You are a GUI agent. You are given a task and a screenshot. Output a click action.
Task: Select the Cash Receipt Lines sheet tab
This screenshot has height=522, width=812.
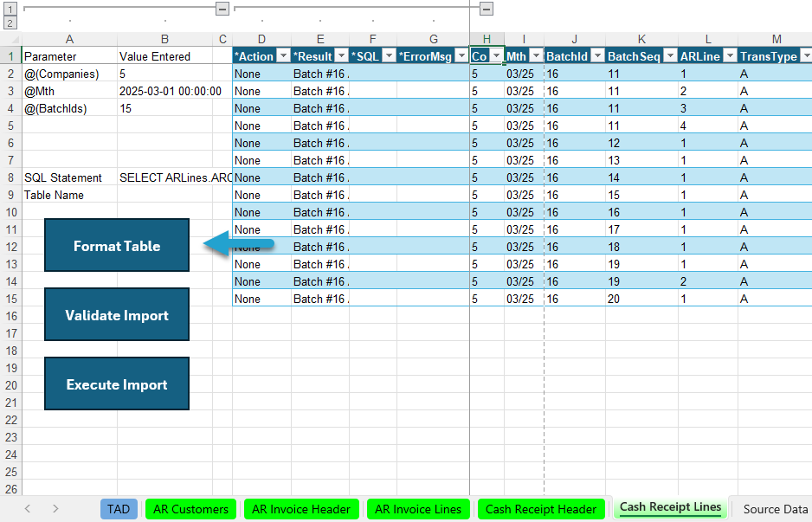[670, 508]
